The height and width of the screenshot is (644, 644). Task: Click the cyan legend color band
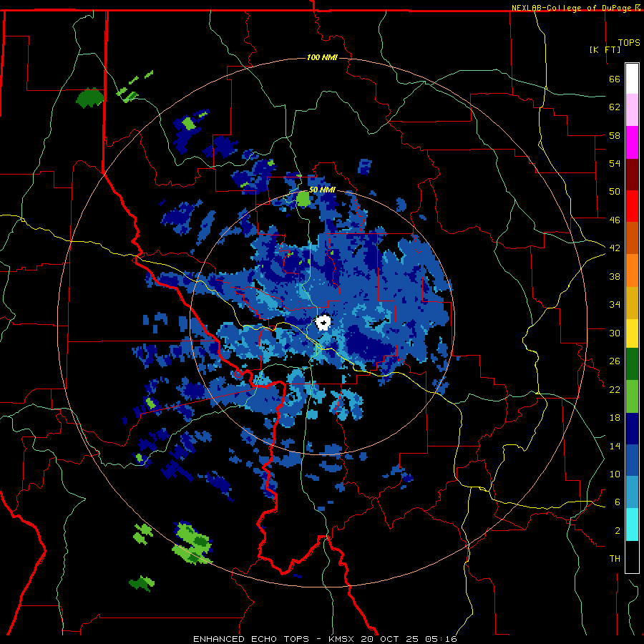point(632,525)
